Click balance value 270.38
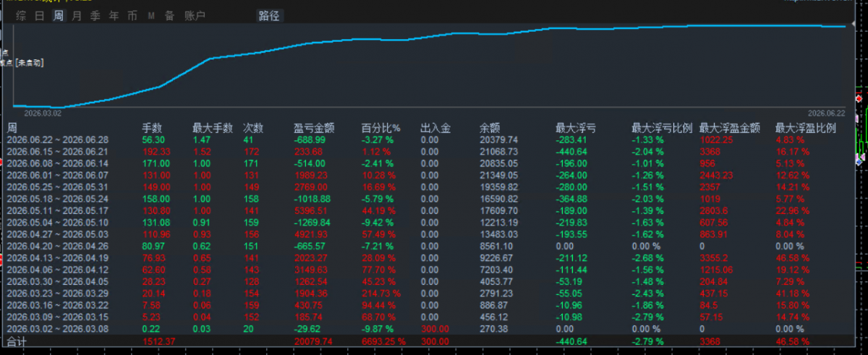868x355 pixels. (x=493, y=328)
